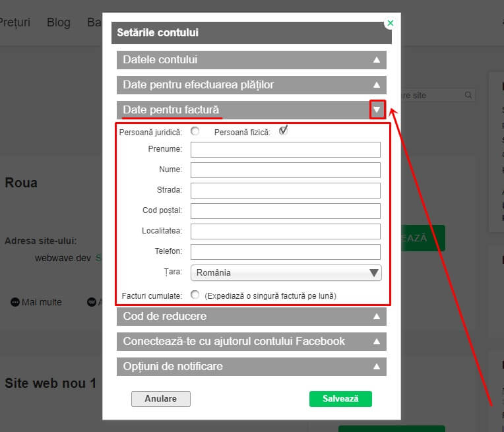Expand Conectează-te cu ajutorul contului Facebook arrow
Screen dimensions: 504x432
click(377, 342)
